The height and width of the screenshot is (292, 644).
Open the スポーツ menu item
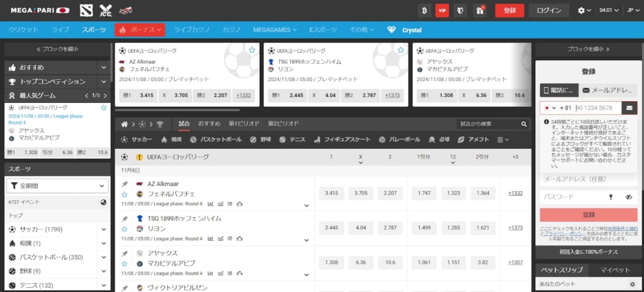[93, 30]
